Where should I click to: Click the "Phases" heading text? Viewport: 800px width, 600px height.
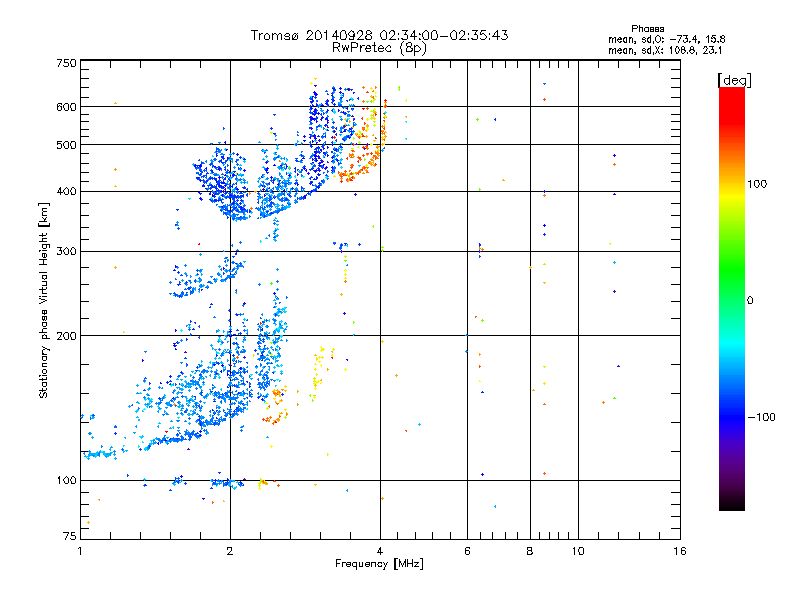pyautogui.click(x=647, y=29)
